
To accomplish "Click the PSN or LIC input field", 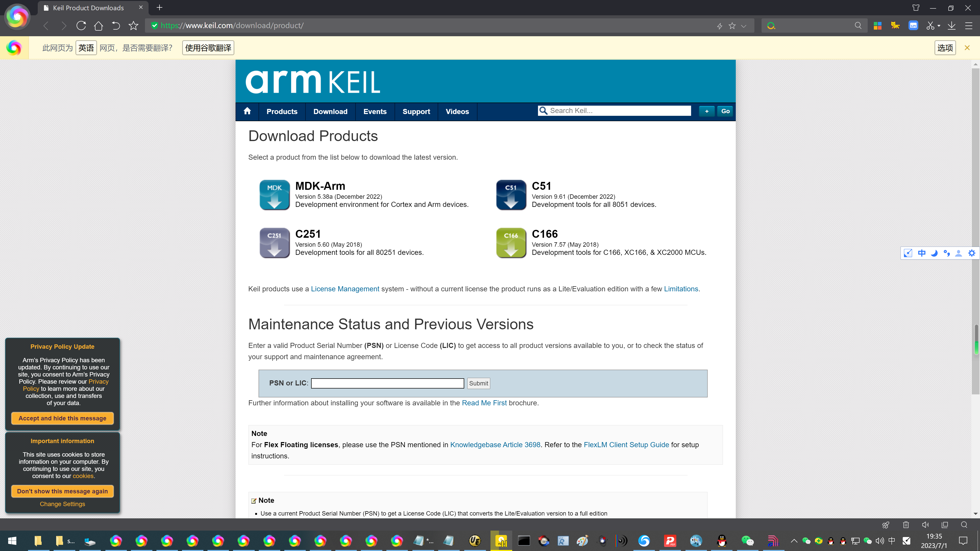I will click(387, 383).
